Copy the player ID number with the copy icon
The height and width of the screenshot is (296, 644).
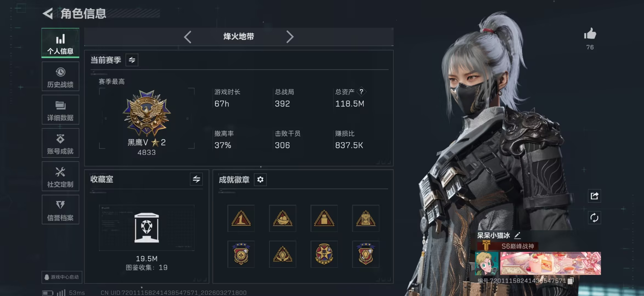pos(570,281)
